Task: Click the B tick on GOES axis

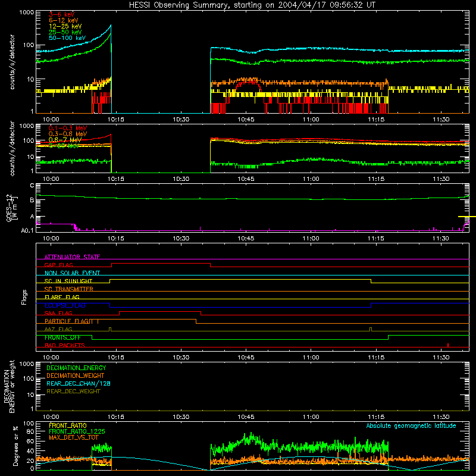Action: (32, 200)
